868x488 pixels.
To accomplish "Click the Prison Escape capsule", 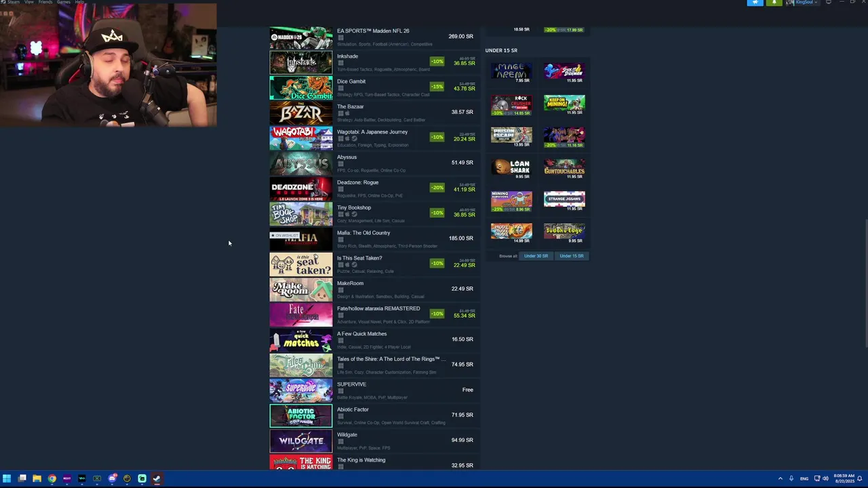I will tap(511, 137).
